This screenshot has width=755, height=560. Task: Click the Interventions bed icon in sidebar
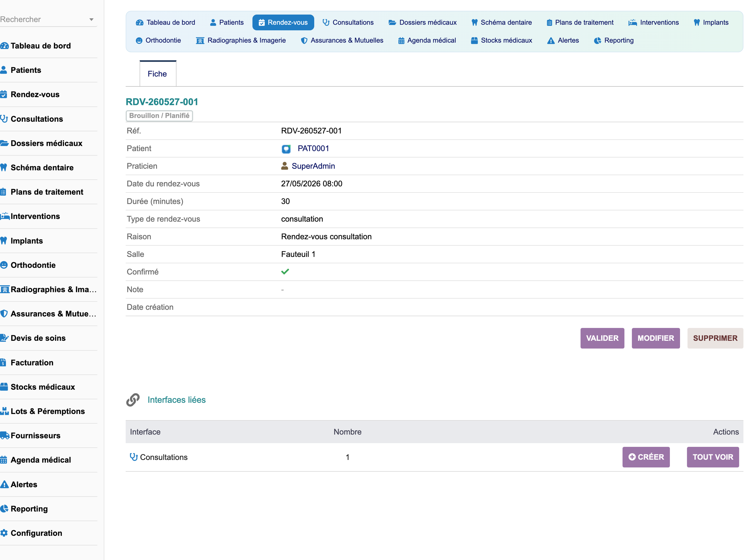5,216
